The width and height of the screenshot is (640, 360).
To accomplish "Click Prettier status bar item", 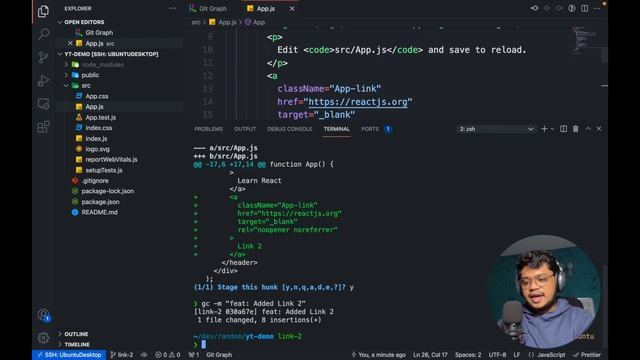I will 587,355.
